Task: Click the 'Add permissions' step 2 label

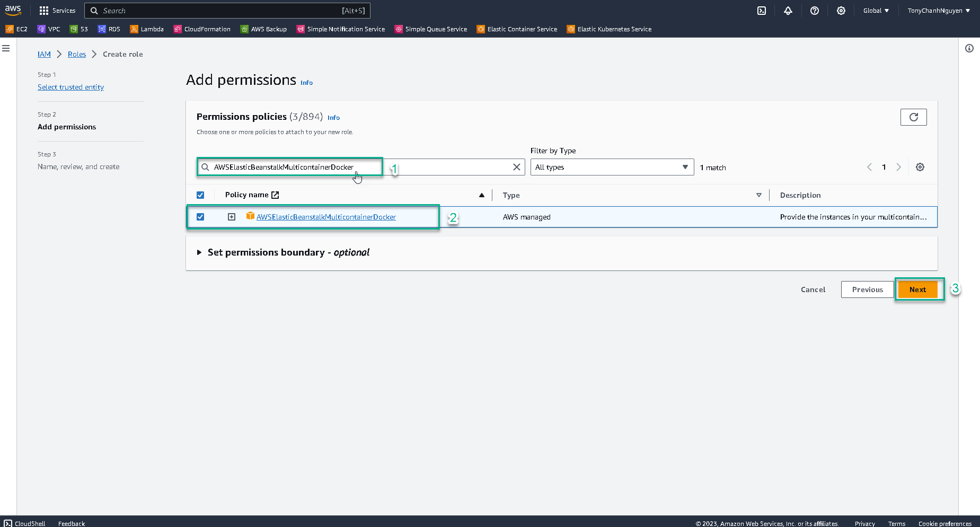Action: pyautogui.click(x=67, y=127)
